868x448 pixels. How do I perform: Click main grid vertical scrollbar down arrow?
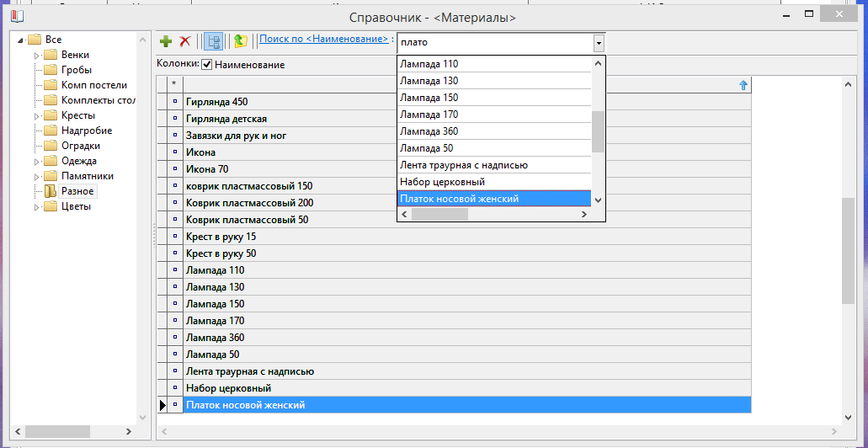[848, 417]
